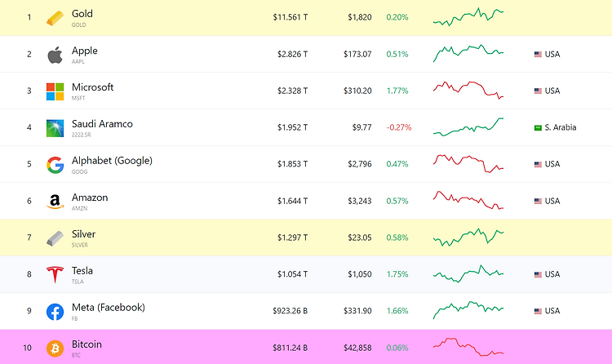Viewport: 612px width, 364px height.
Task: Click the Facebook logo icon
Action: pos(55,312)
